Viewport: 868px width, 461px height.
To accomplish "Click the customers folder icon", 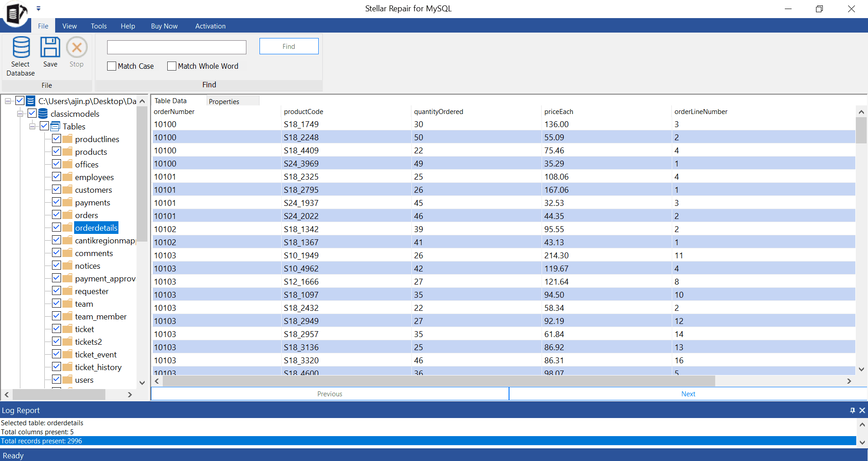I will tap(67, 189).
